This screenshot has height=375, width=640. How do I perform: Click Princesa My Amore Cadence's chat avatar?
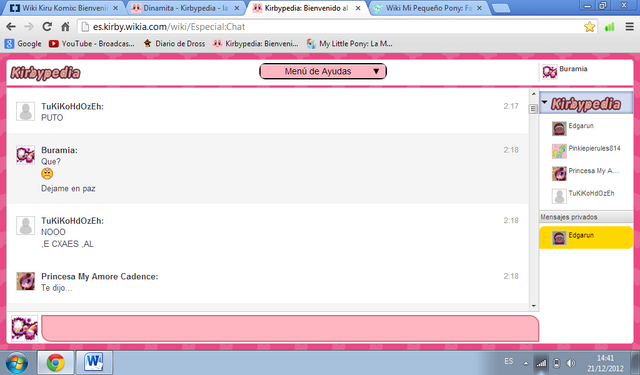tap(25, 282)
